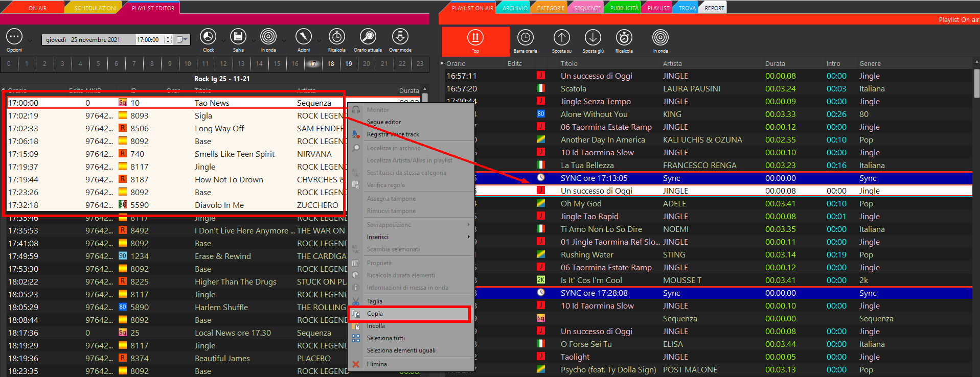Click the time spinner beside 17:00:00
The height and width of the screenshot is (377, 980).
[168, 39]
